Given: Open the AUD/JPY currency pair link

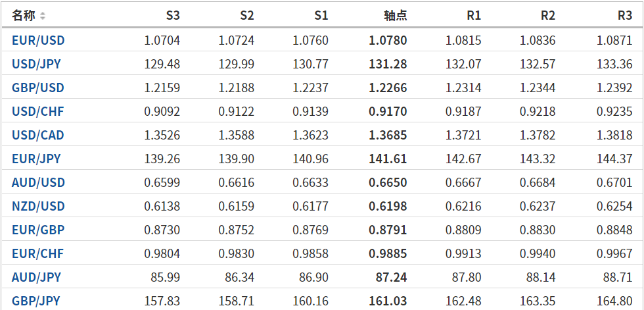Looking at the screenshot, I should point(36,277).
